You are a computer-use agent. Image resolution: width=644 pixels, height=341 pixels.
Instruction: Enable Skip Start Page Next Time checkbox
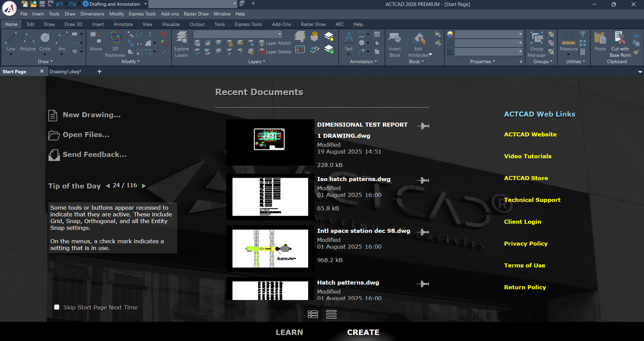[x=57, y=307]
